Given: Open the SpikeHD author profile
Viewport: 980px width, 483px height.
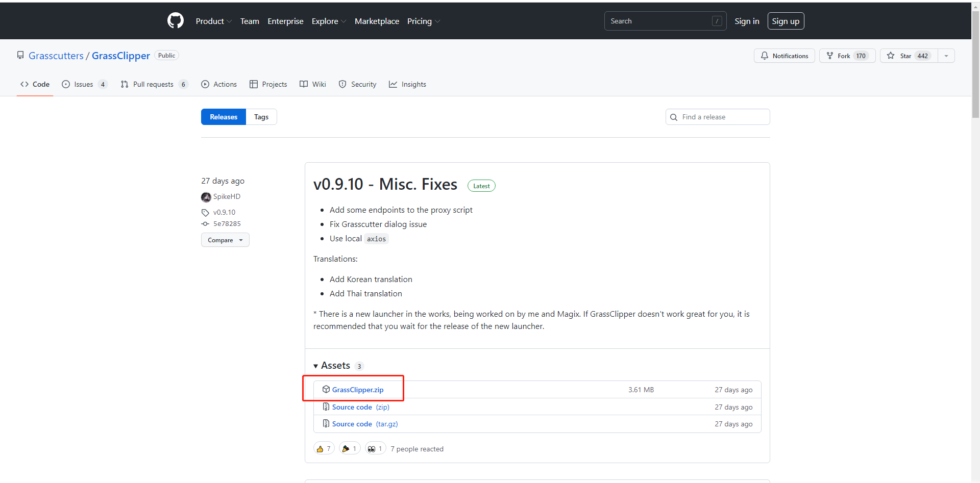Looking at the screenshot, I should click(x=227, y=196).
